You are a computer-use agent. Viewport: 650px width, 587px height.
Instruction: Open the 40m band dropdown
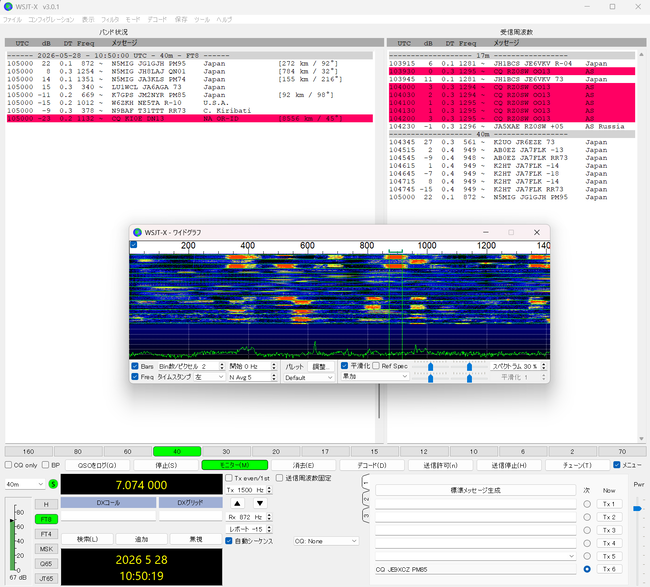pos(25,484)
